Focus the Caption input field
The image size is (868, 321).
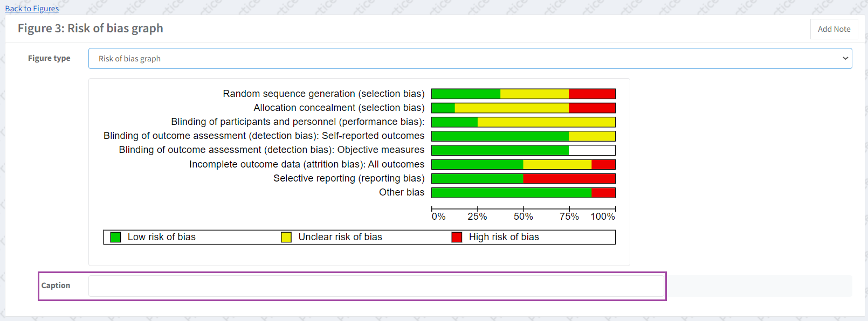click(x=376, y=286)
